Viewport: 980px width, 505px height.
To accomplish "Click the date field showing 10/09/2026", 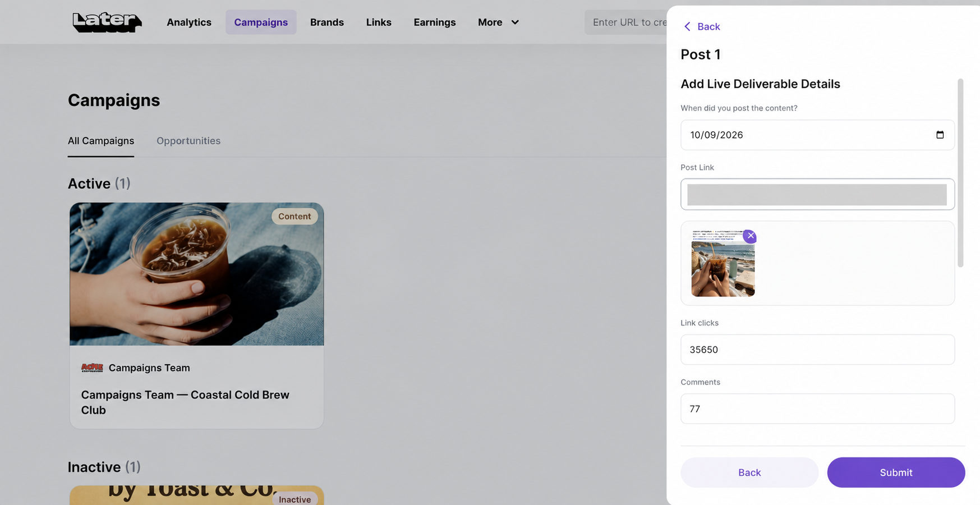I will tap(817, 135).
